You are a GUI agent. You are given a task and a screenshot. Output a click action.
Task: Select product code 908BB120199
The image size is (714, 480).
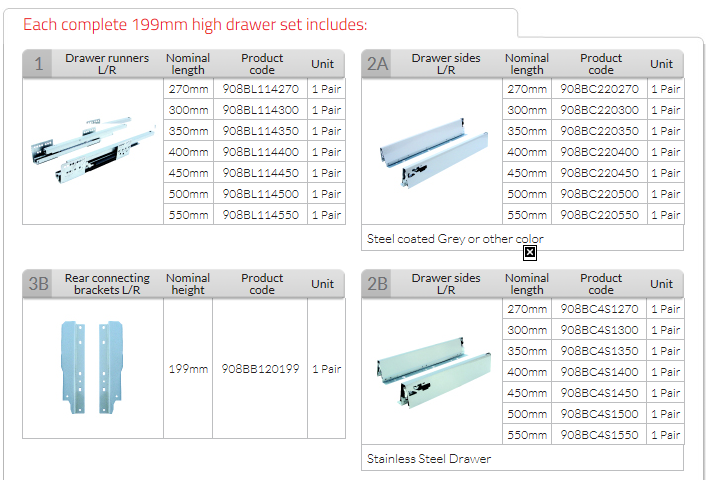click(x=260, y=369)
